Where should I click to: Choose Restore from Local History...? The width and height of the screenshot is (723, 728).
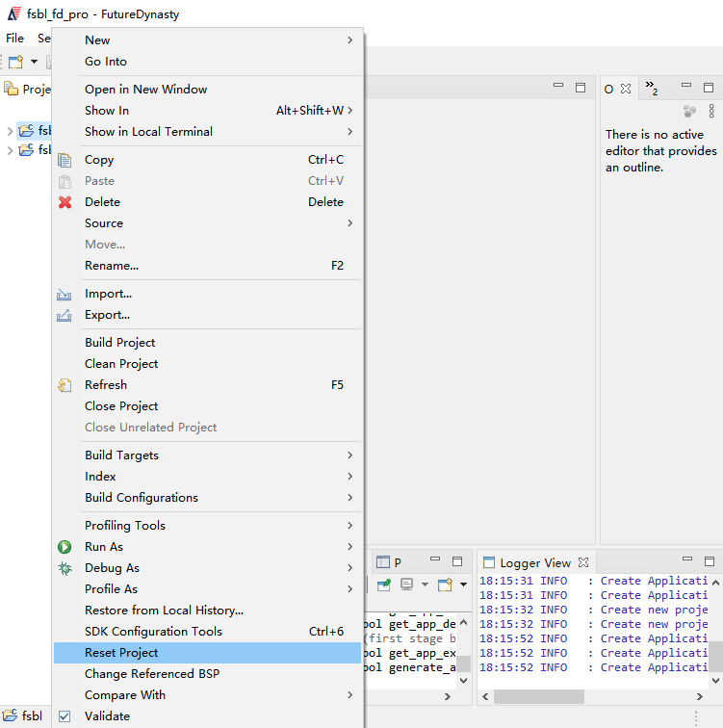[x=207, y=611]
